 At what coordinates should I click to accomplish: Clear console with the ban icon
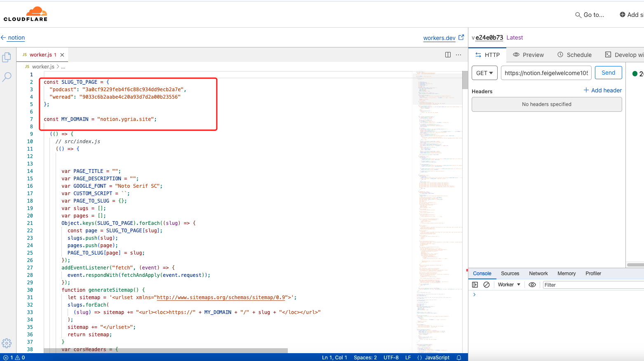pos(487,285)
